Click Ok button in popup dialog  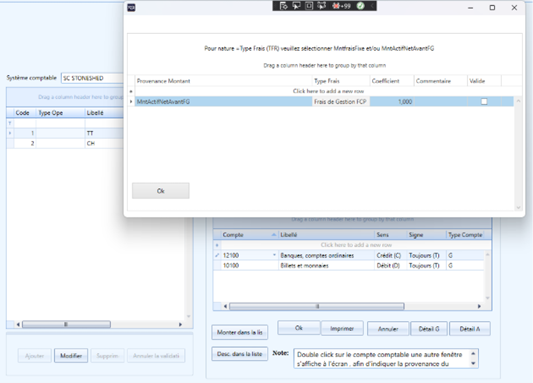[x=160, y=191]
